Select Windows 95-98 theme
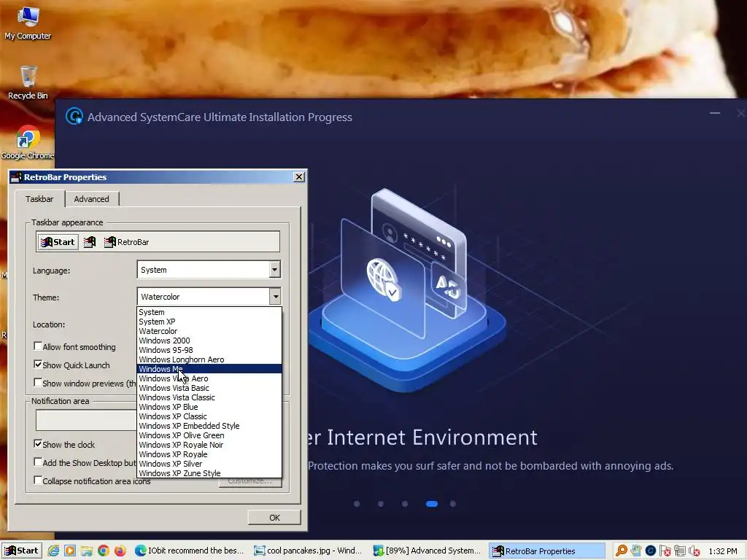The width and height of the screenshot is (747, 560). point(209,350)
